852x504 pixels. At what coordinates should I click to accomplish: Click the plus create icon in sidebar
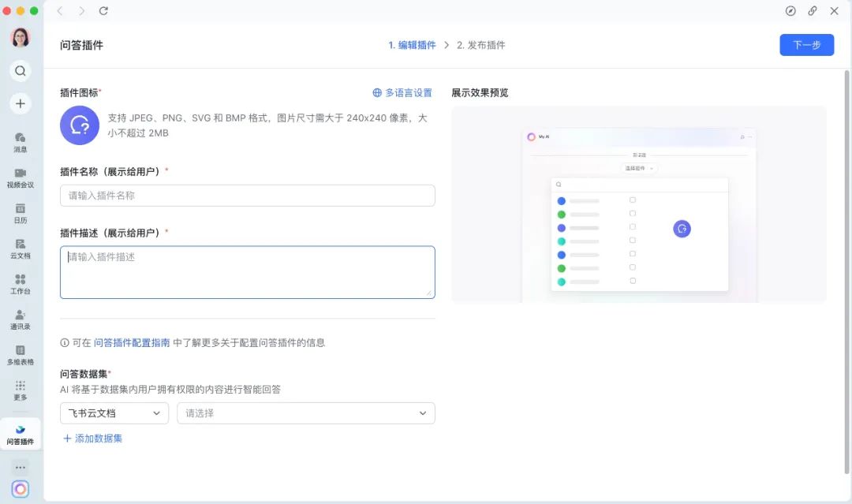click(x=21, y=103)
